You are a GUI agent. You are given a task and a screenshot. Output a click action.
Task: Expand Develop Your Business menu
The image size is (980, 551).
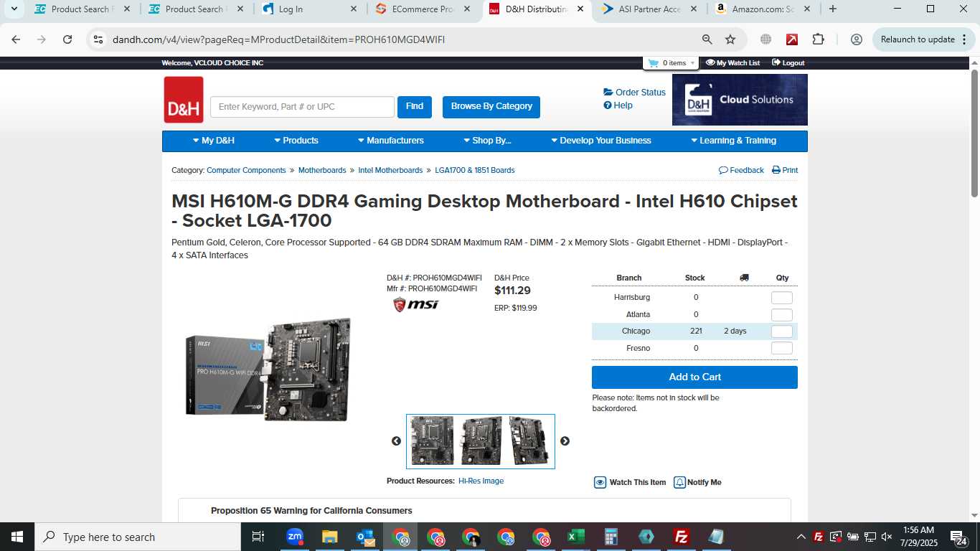601,141
